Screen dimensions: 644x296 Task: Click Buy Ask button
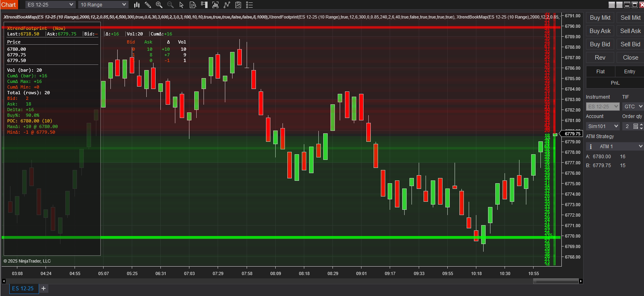600,31
